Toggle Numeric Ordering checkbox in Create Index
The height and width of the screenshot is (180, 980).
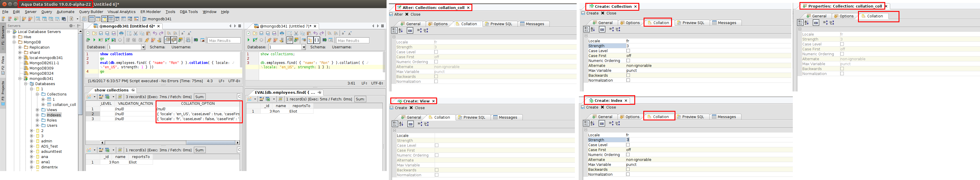coord(628,155)
